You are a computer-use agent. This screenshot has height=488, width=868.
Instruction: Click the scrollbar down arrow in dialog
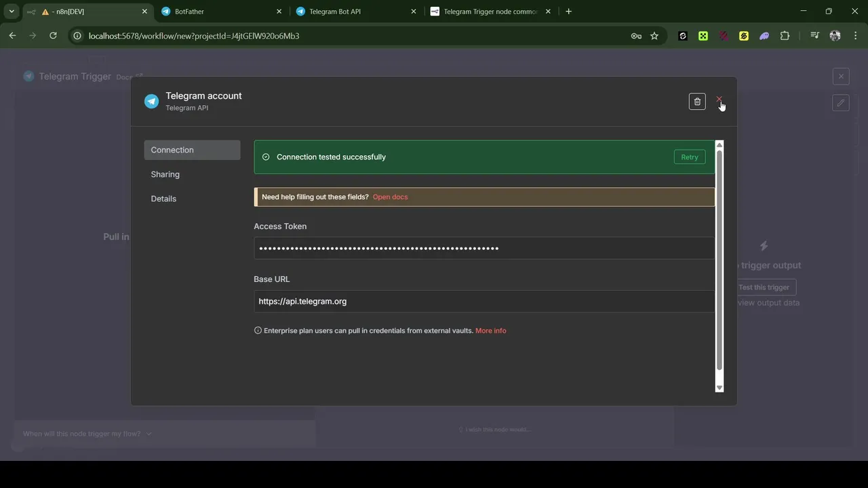719,388
